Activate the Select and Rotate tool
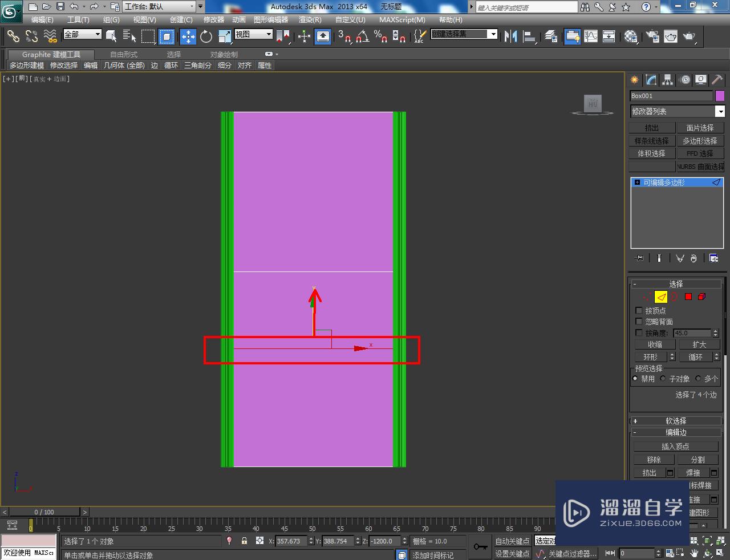The width and height of the screenshot is (730, 560). (x=206, y=36)
